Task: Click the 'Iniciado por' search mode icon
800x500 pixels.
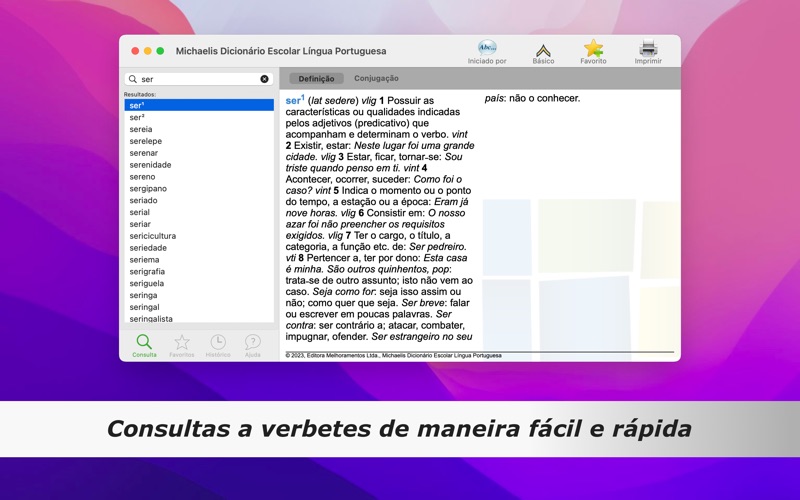Action: click(487, 47)
